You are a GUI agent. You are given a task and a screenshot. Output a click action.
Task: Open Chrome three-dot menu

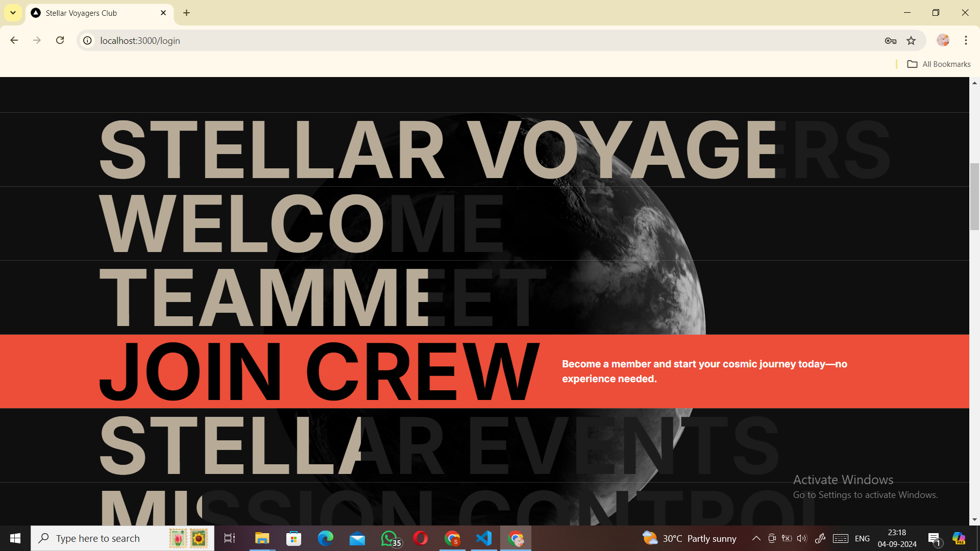966,40
